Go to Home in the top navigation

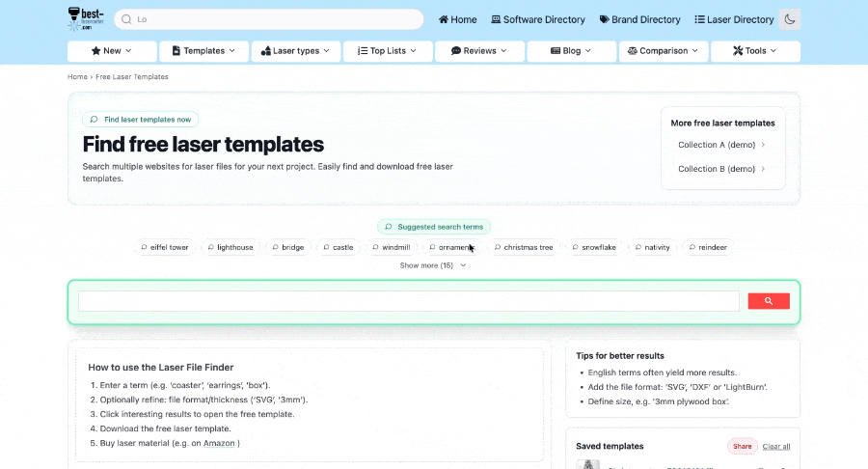pos(458,19)
